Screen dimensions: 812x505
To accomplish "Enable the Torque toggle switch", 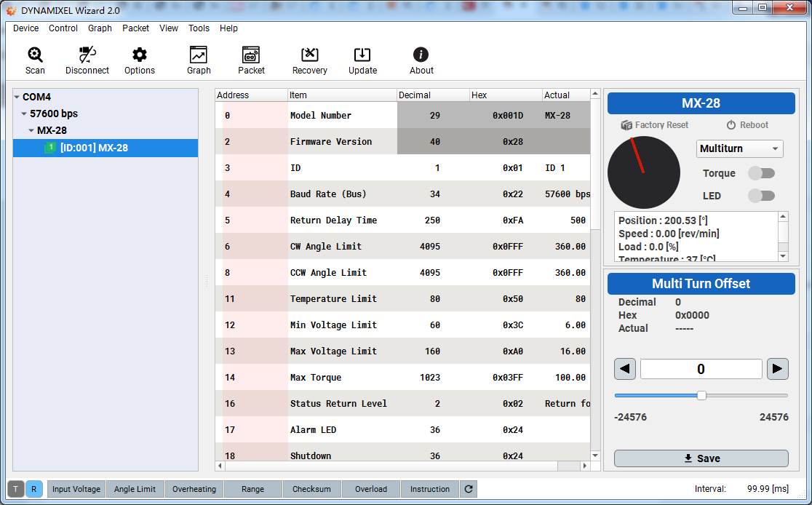I will pos(762,173).
